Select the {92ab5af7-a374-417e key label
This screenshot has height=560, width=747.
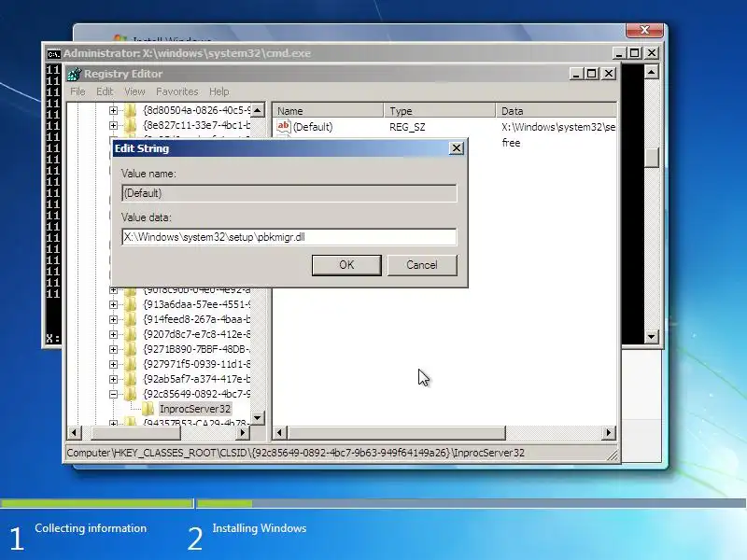pos(197,379)
